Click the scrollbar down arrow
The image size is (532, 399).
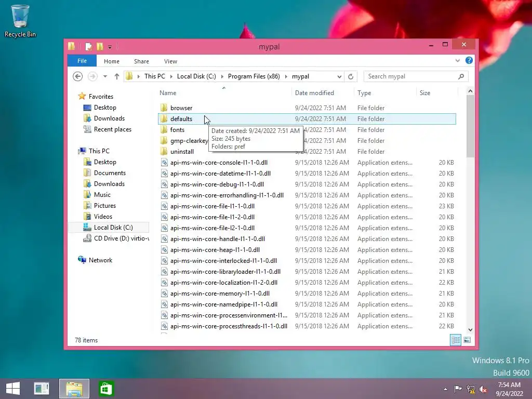tap(470, 329)
